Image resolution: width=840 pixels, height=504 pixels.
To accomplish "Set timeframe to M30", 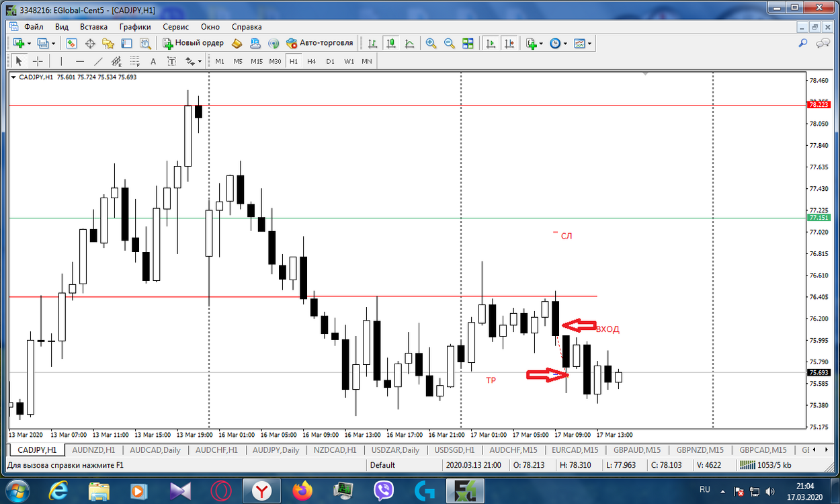I will pos(275,61).
